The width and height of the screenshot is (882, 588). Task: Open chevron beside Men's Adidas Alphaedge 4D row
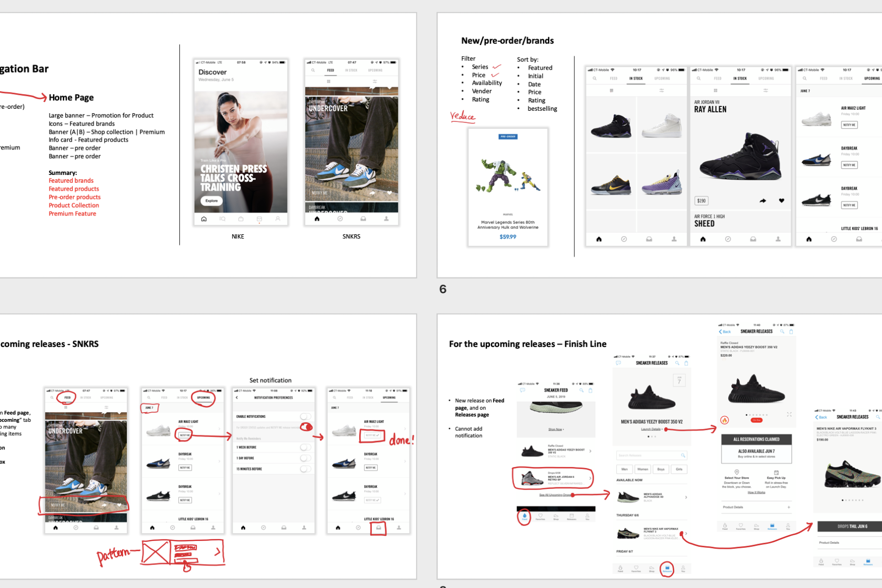686,497
